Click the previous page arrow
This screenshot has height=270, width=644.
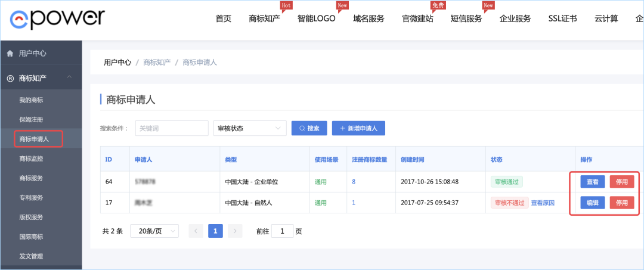(196, 231)
